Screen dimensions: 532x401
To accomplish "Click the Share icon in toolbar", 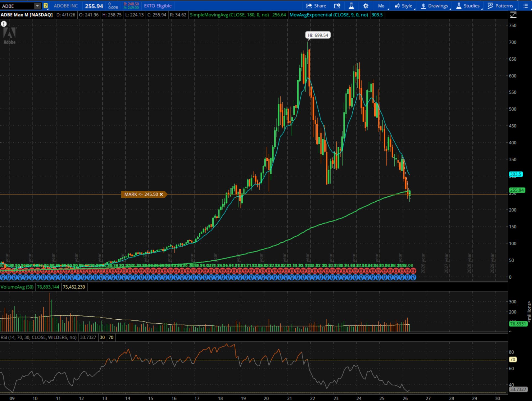I will [309, 6].
